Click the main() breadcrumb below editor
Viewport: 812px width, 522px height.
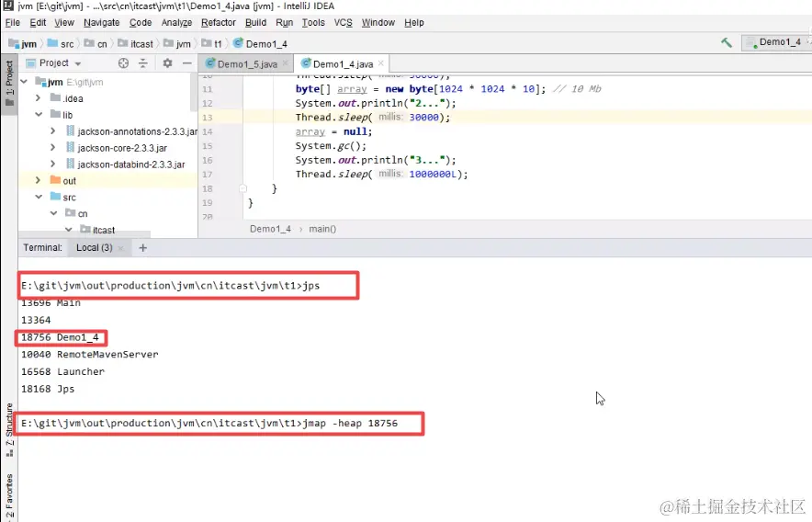click(322, 229)
